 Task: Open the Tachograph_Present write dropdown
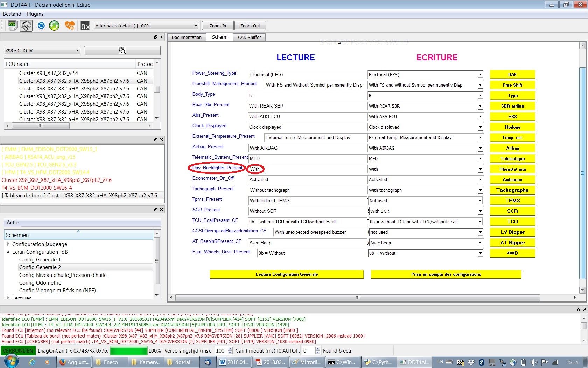(480, 190)
